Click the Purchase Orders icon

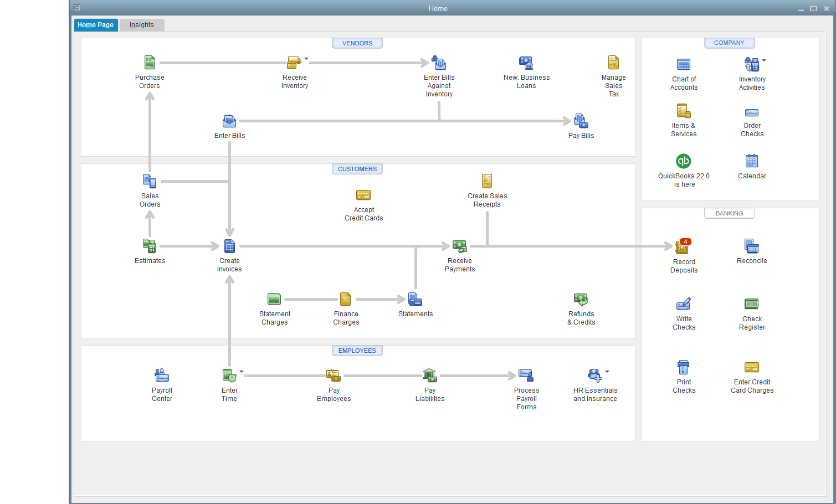[x=150, y=62]
